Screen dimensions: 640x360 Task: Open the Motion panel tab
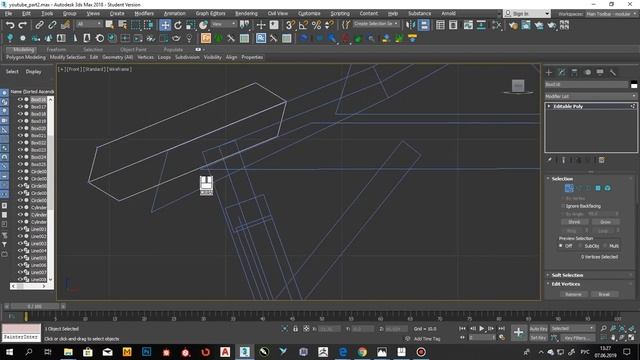pos(587,72)
